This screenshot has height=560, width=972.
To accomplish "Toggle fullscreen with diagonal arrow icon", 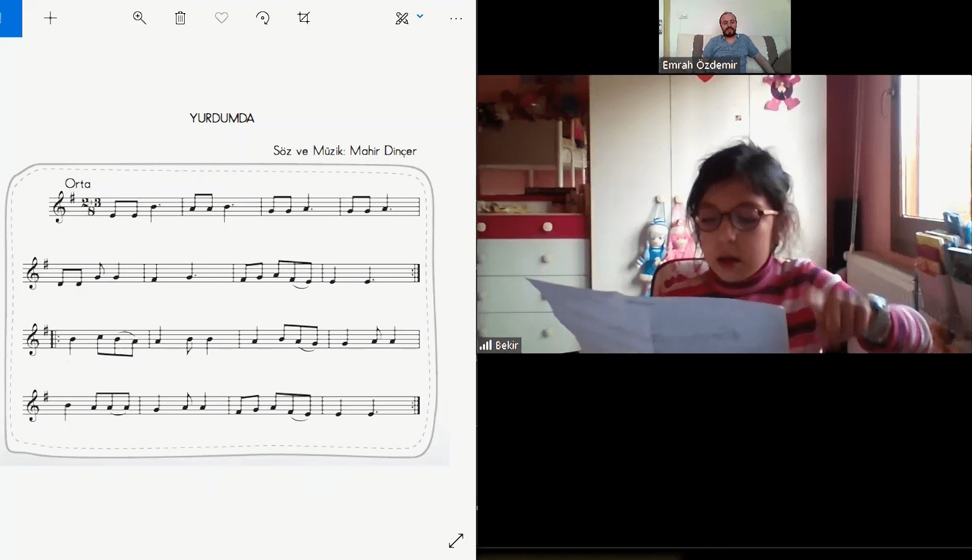I will [x=456, y=541].
